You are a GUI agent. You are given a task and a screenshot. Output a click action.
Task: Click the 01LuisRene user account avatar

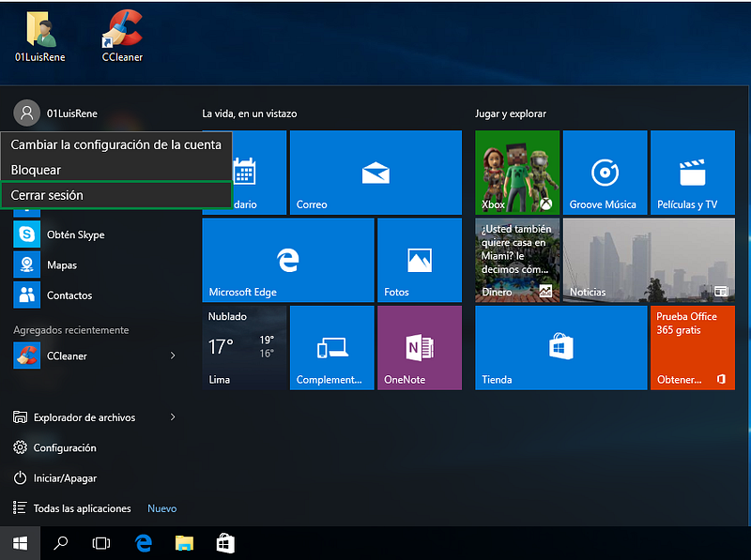(x=27, y=113)
